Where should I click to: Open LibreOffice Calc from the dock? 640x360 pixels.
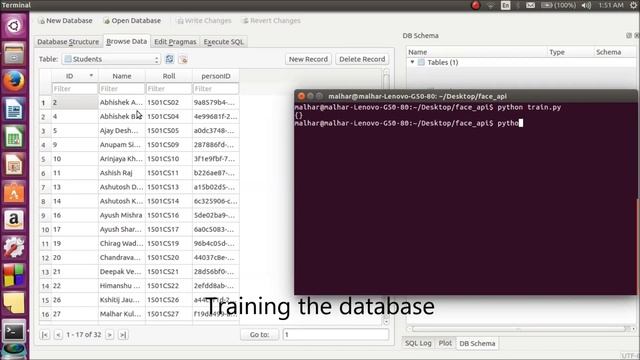14,137
